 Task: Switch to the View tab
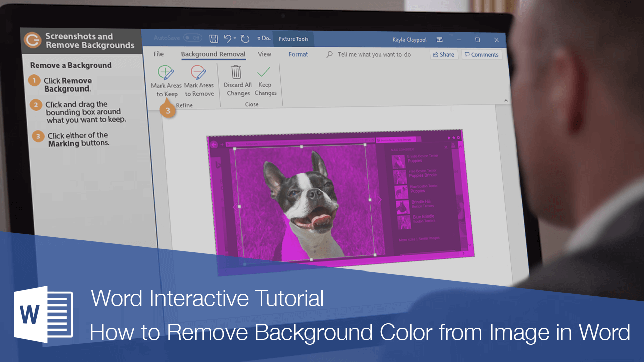pos(264,54)
